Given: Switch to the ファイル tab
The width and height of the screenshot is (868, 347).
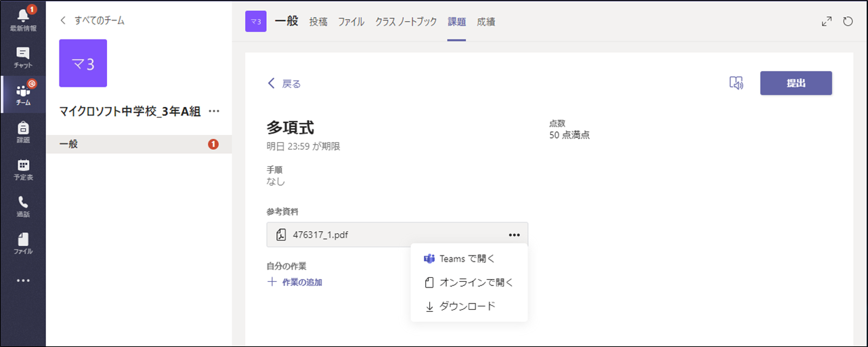Looking at the screenshot, I should [x=351, y=22].
